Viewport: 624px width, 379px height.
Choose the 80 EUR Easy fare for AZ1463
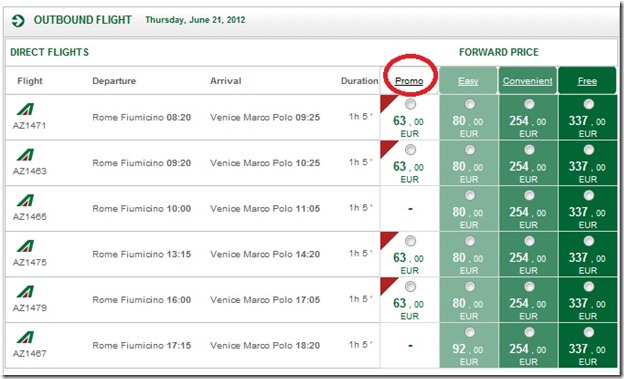tap(470, 150)
